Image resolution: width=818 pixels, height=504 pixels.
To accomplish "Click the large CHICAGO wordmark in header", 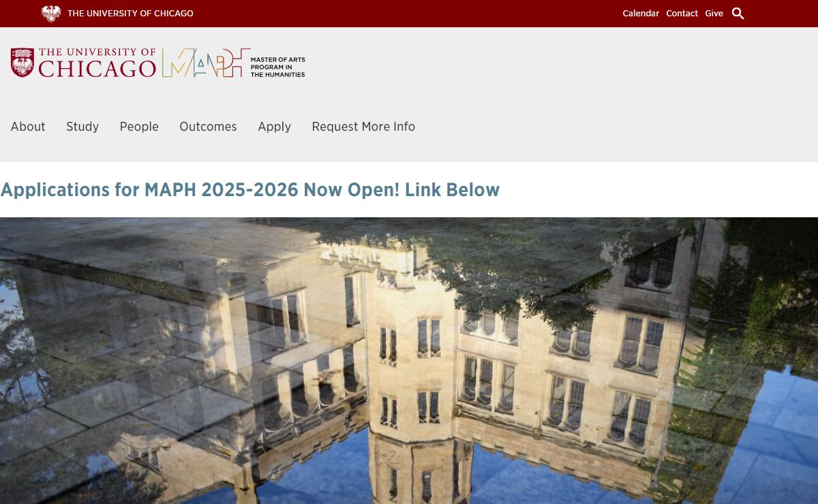I will 97,69.
